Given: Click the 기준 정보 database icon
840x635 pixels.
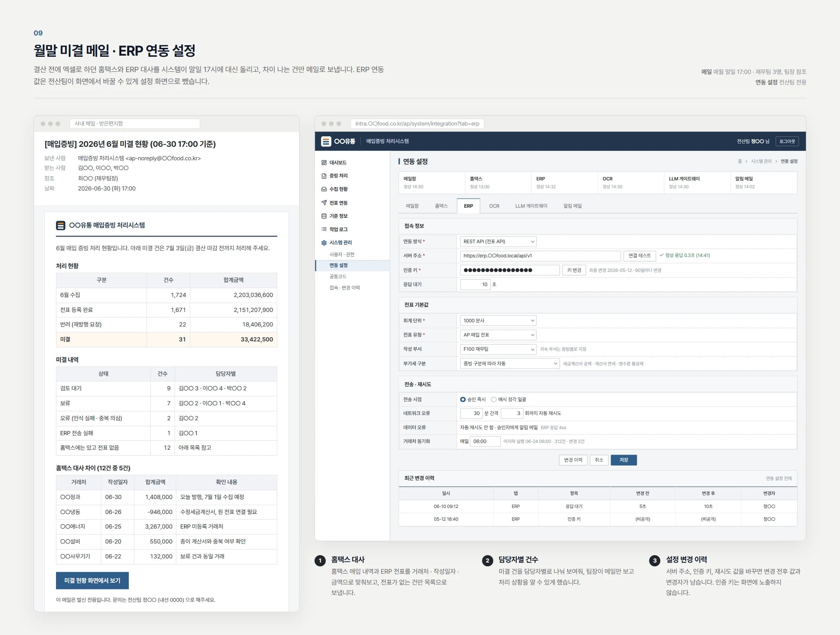Looking at the screenshot, I should (x=324, y=216).
